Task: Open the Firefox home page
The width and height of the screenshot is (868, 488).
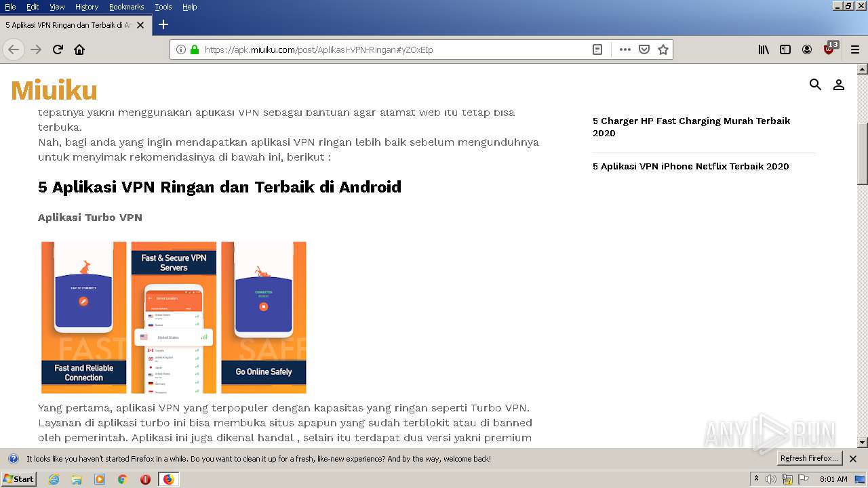Action: tap(79, 49)
